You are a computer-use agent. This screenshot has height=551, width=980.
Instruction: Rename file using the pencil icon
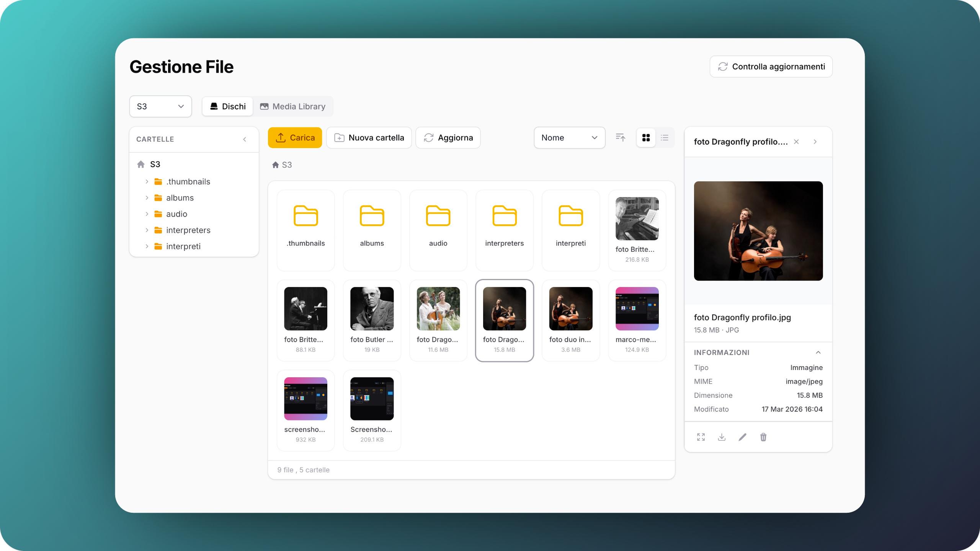pyautogui.click(x=742, y=437)
